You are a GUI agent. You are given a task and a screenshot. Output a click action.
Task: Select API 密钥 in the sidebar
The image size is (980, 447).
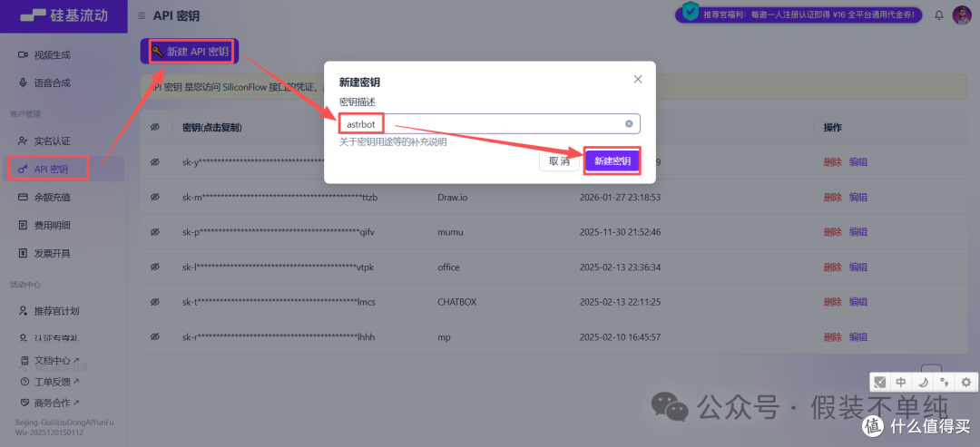point(64,169)
